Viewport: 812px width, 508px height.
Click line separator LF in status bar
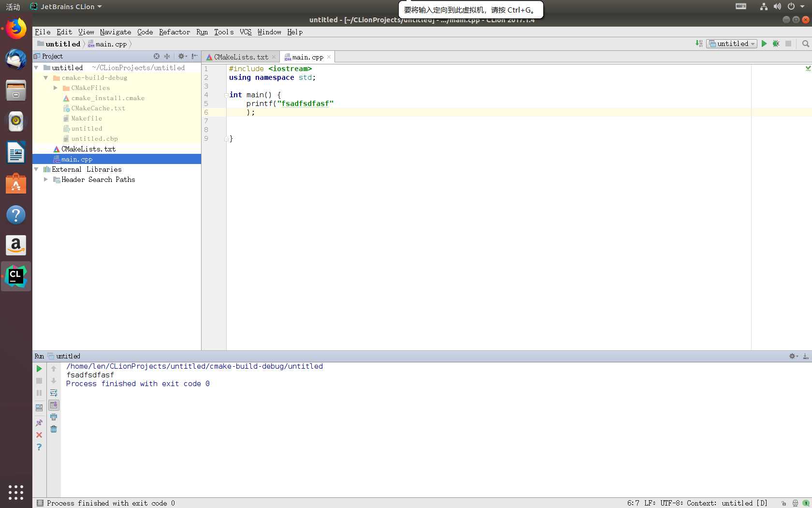pos(650,503)
